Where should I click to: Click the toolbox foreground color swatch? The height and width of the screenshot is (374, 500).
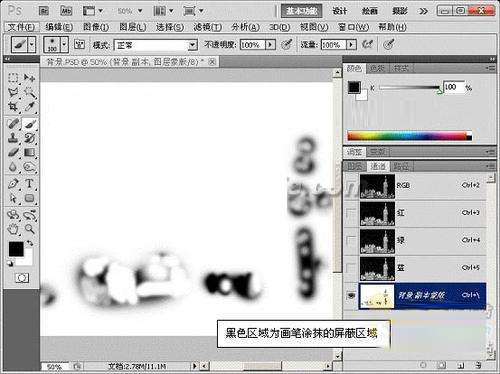point(16,249)
